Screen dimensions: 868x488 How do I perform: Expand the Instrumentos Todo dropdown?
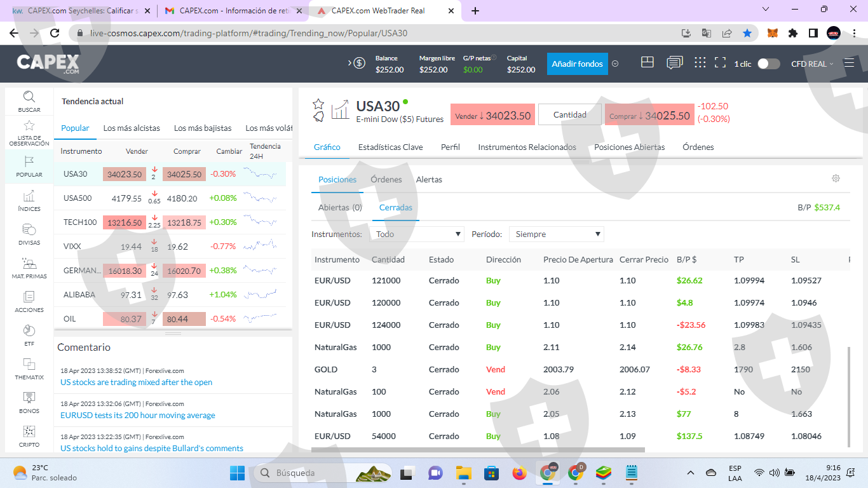point(417,234)
